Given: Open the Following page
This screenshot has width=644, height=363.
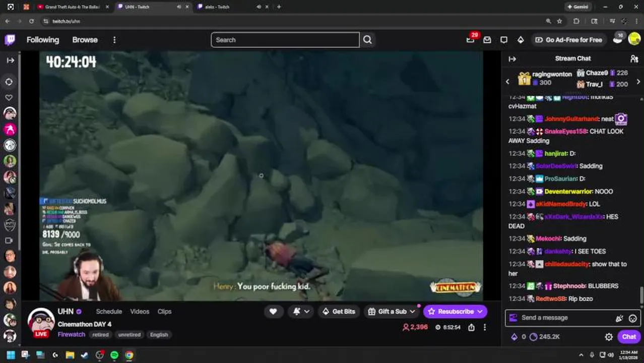Looking at the screenshot, I should tap(43, 40).
